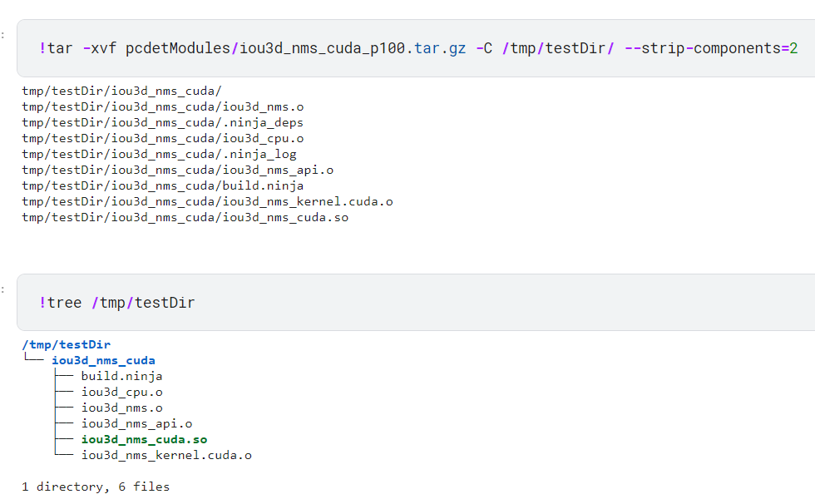Click the tar extraction command cell
This screenshot has height=504, width=815.
416,48
